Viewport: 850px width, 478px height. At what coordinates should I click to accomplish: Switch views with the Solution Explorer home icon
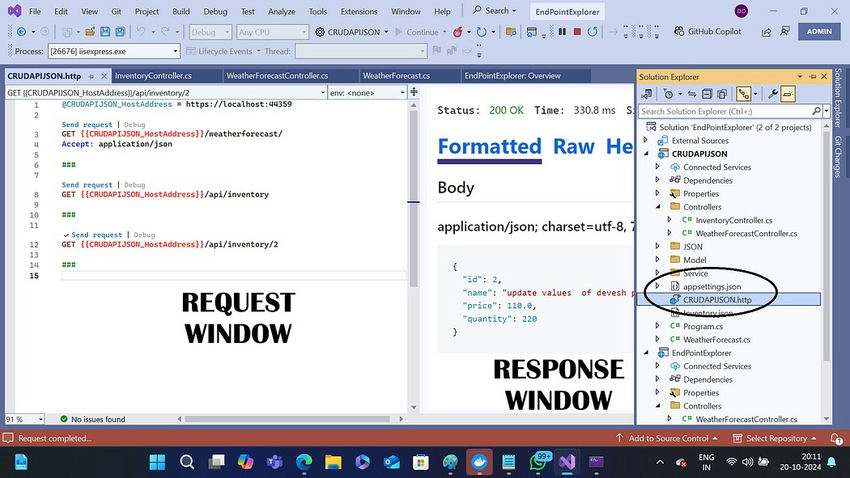tap(647, 94)
